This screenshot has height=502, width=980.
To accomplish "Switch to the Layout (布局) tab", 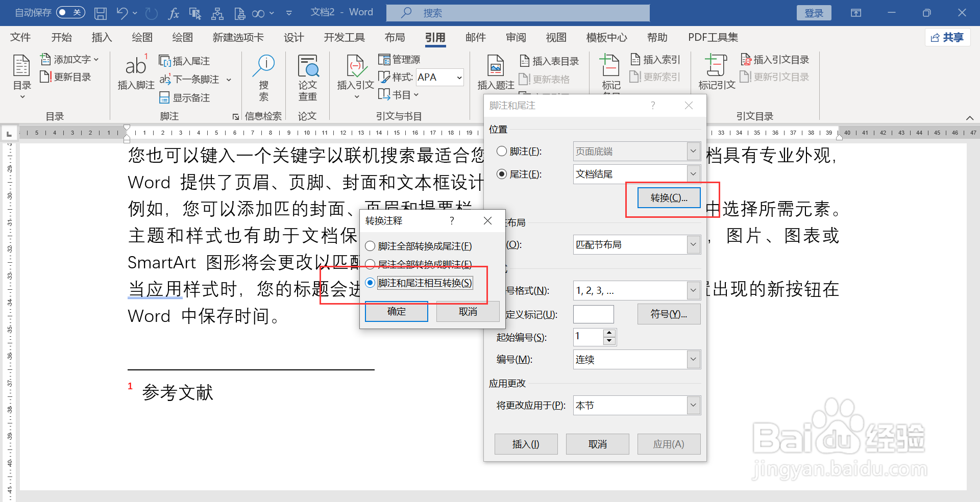I will pyautogui.click(x=395, y=37).
